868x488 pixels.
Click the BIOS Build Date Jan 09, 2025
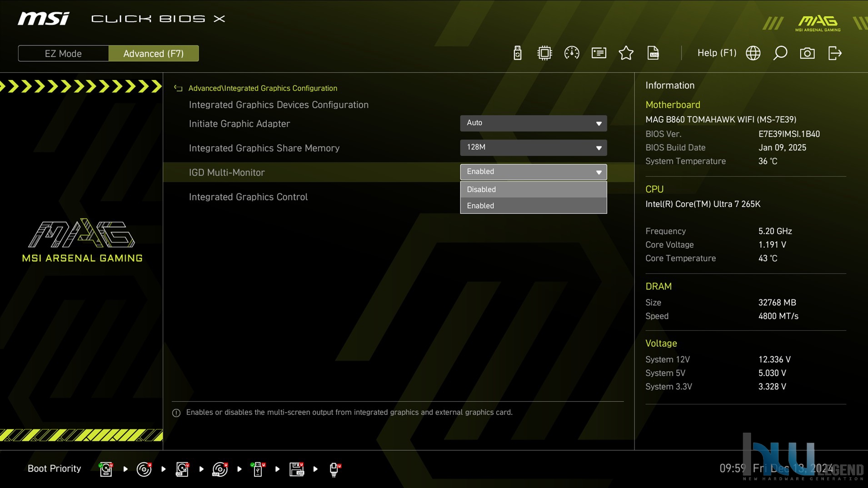click(782, 148)
